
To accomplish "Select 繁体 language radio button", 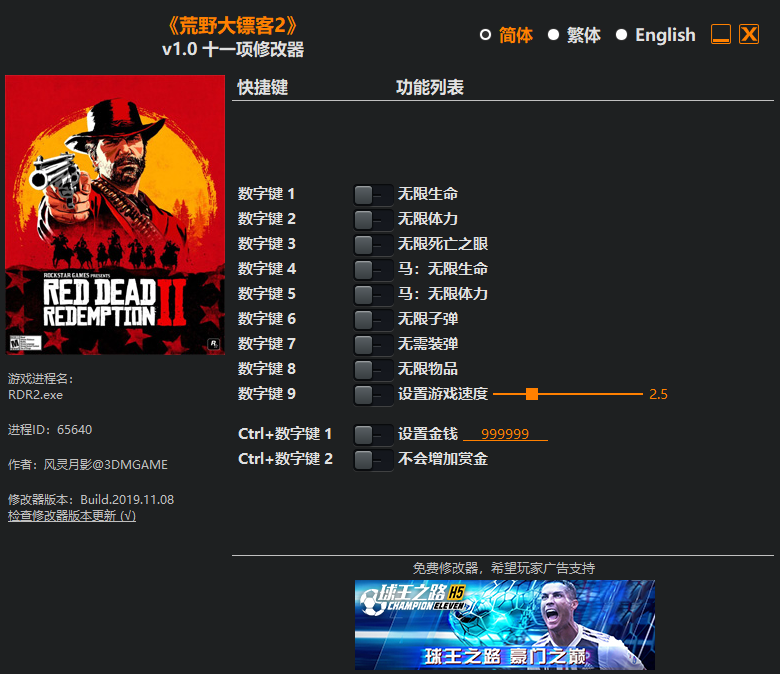I will pos(553,35).
